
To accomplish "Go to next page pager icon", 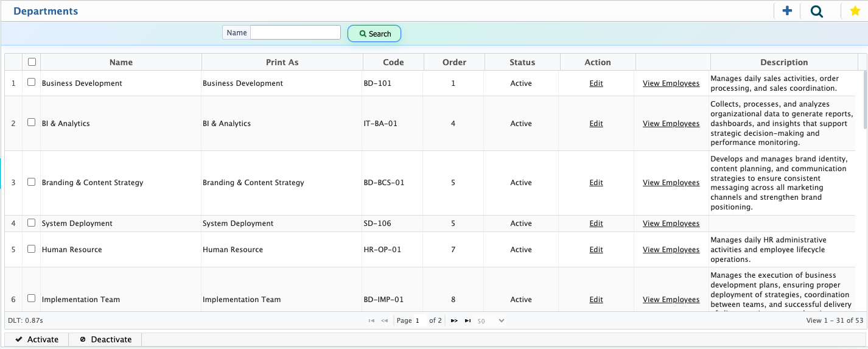I will [x=454, y=320].
